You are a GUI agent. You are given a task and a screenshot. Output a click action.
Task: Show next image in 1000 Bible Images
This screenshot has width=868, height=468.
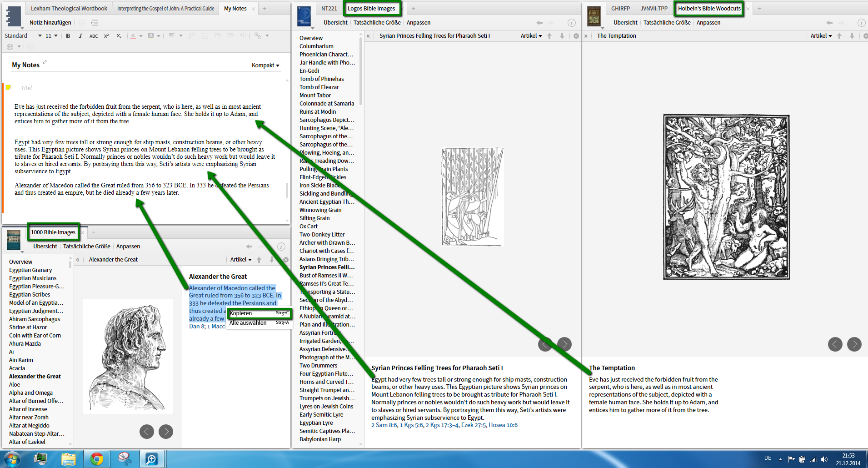coord(166,432)
